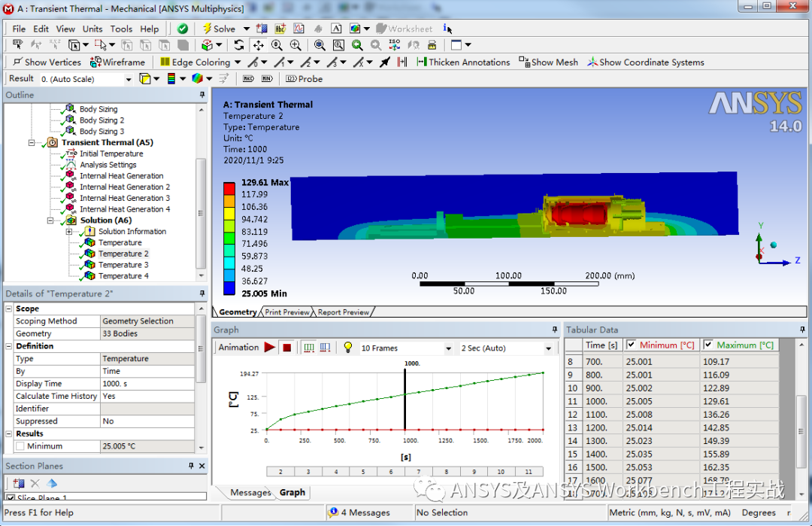Click the Show Vertices toggle
Screen dimensions: 812x526
pyautogui.click(x=47, y=62)
